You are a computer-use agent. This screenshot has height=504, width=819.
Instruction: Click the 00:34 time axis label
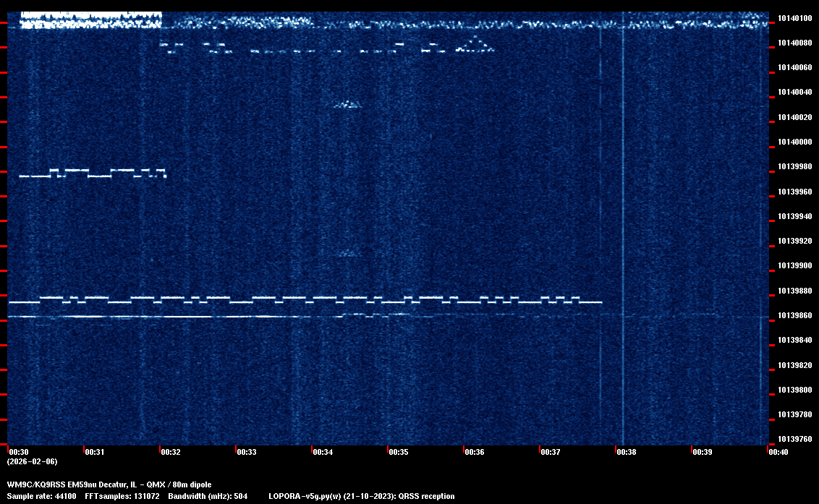pos(323,452)
